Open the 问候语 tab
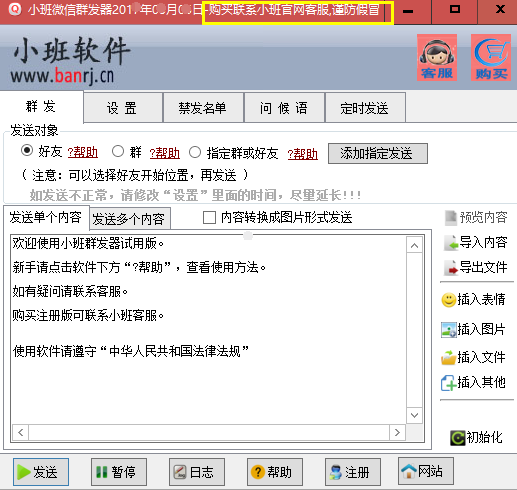 point(284,108)
